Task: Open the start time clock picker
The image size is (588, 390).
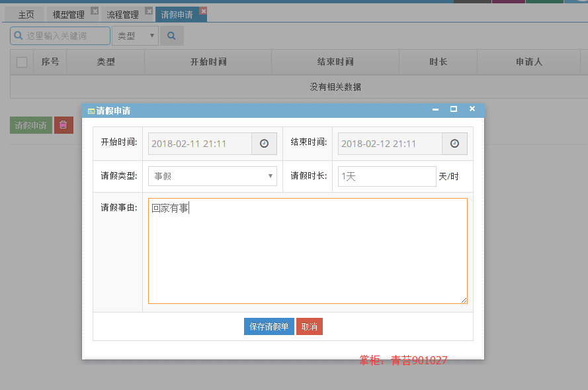Action: coord(264,144)
